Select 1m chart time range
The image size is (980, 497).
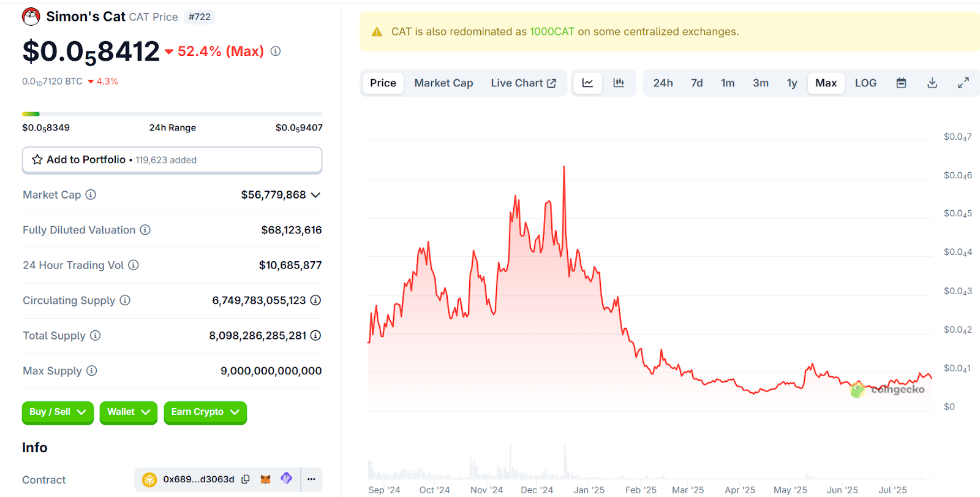point(728,83)
